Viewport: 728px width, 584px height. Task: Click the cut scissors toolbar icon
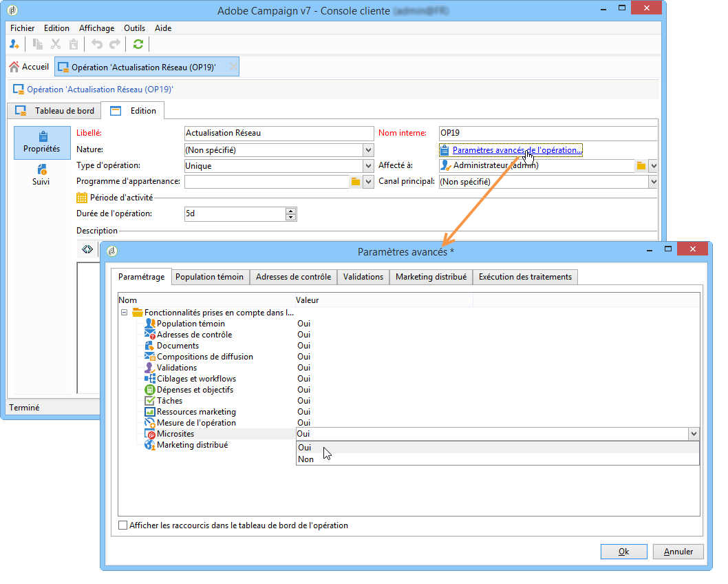[56, 44]
